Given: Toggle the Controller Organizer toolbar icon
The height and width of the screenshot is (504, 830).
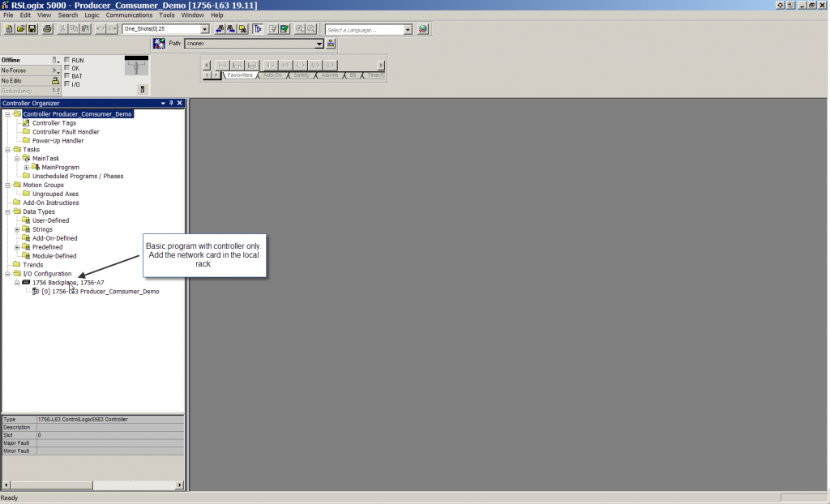Looking at the screenshot, I should tap(258, 29).
